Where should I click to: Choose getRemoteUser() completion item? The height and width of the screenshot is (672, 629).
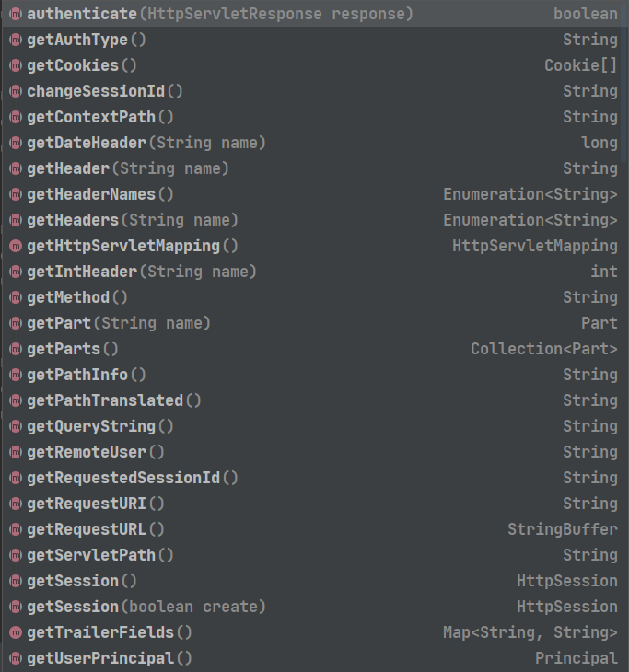click(311, 452)
